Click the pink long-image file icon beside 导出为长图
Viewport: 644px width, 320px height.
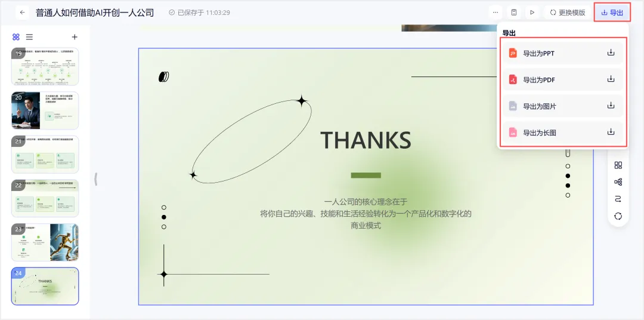coord(513,133)
